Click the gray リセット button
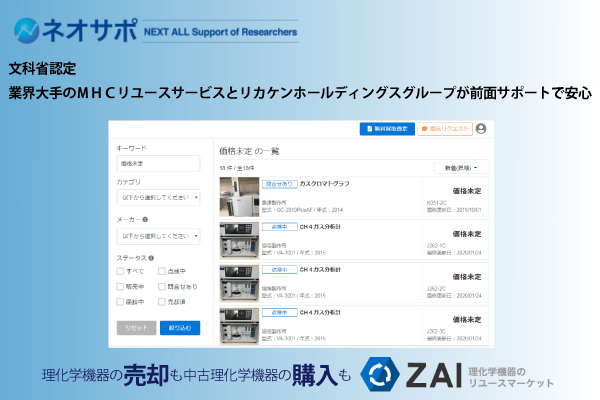The height and width of the screenshot is (400, 600). (137, 328)
